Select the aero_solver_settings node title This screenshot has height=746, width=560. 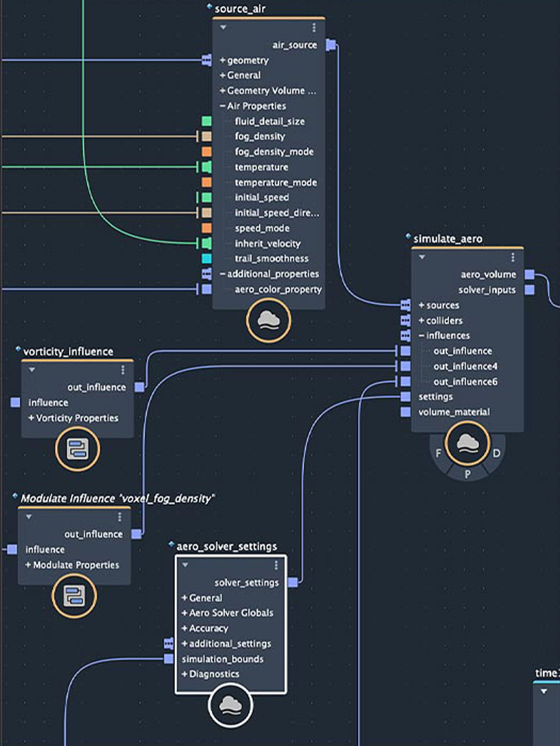pyautogui.click(x=227, y=546)
